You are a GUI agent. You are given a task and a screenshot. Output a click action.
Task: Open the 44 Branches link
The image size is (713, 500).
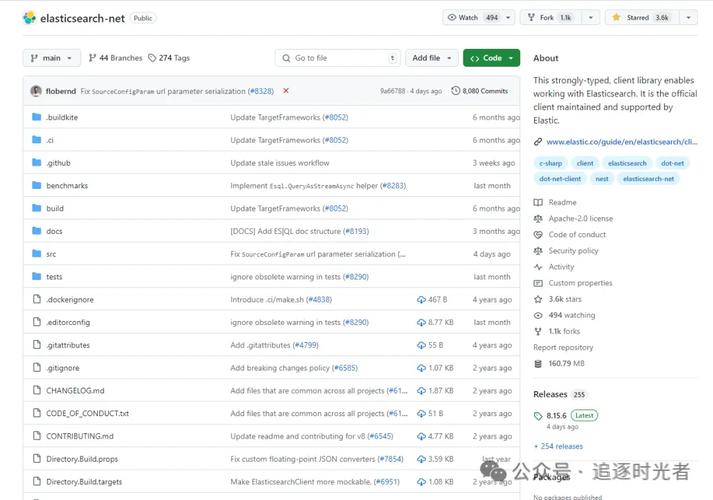(x=115, y=58)
